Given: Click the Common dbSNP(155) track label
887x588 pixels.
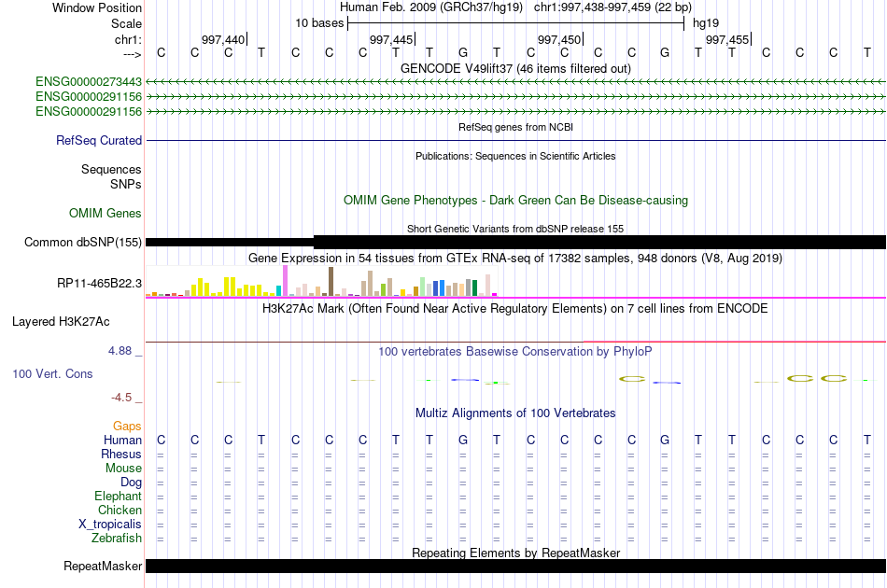Looking at the screenshot, I should point(83,242).
